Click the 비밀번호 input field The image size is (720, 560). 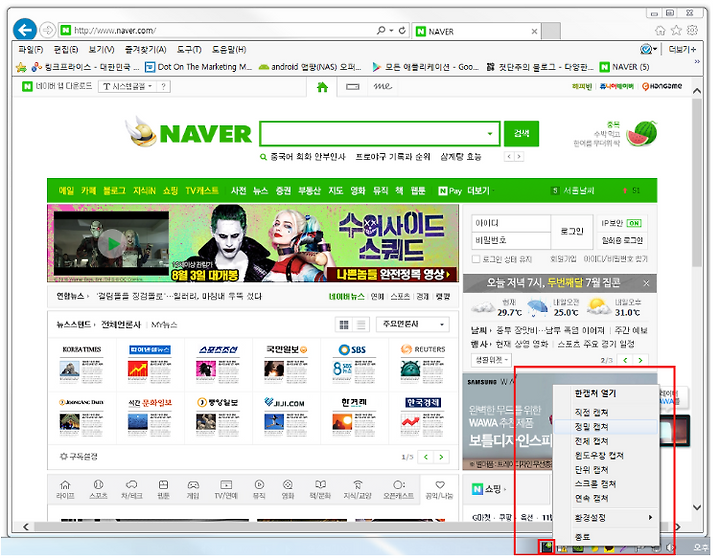[511, 241]
